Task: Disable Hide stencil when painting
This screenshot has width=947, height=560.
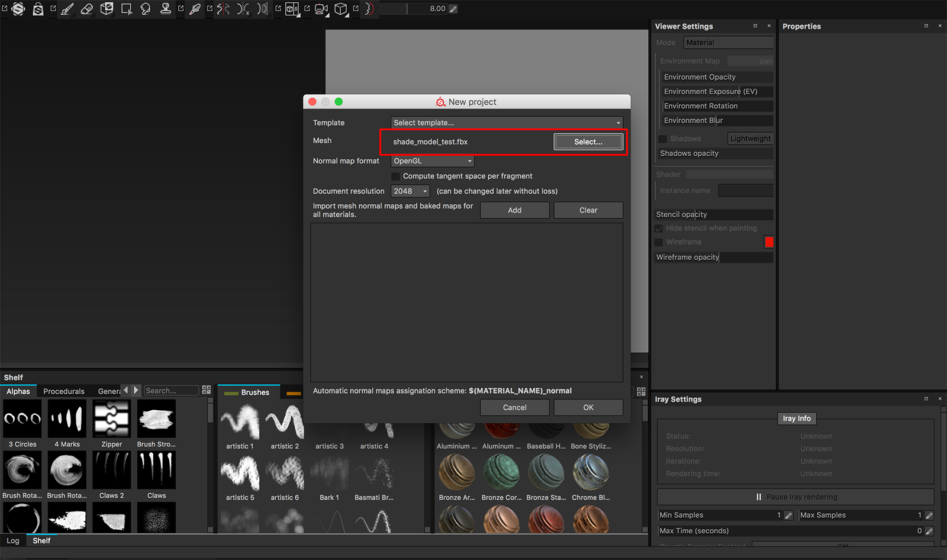Action: [659, 228]
